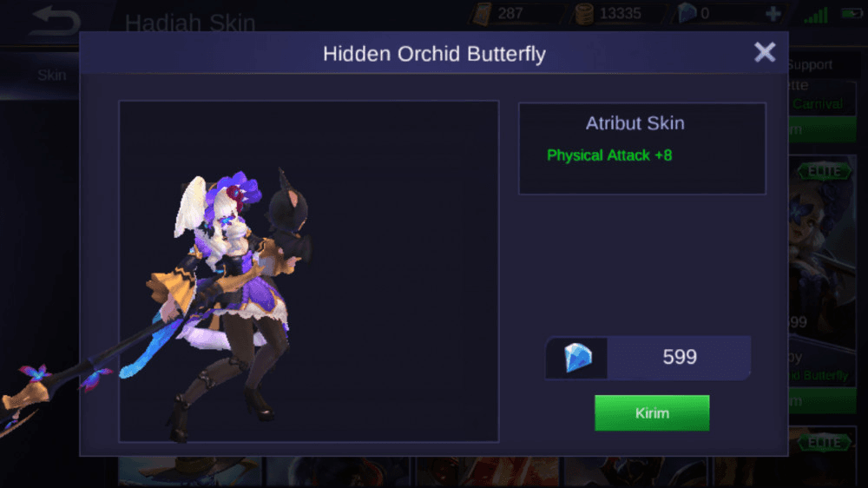Switch to the Support tab

[x=811, y=65]
